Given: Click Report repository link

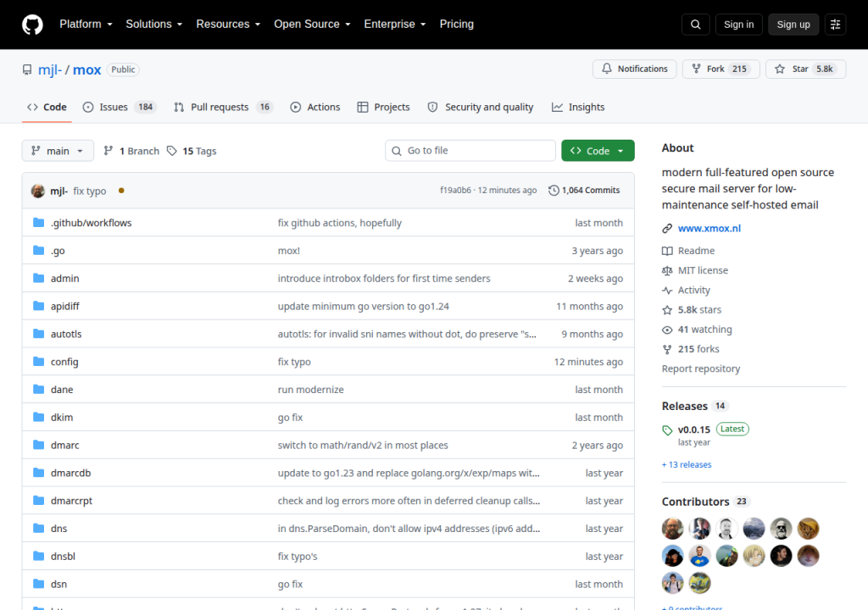Looking at the screenshot, I should [x=701, y=369].
